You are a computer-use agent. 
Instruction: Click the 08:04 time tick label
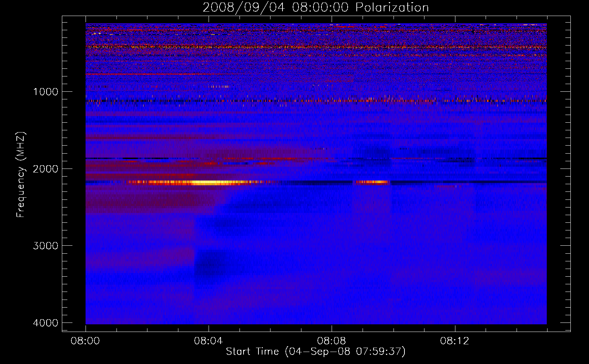coord(208,341)
